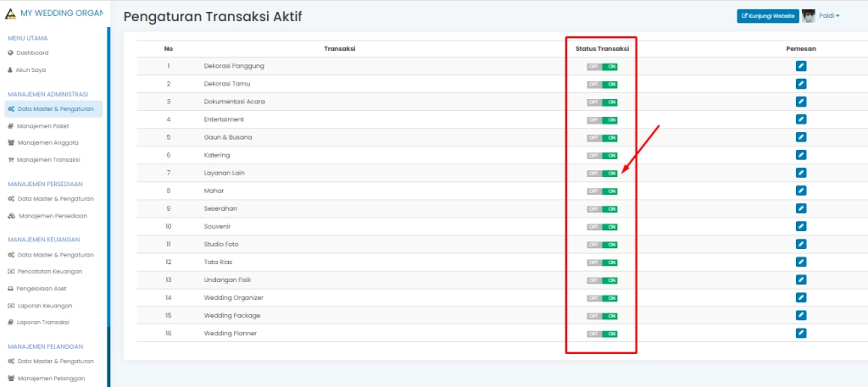Switch off Wedding Package transaction status
This screenshot has height=387, width=868.
coord(602,316)
